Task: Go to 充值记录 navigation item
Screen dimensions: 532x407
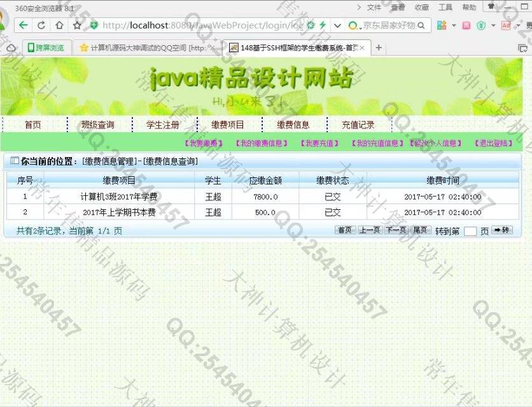Action: (358, 125)
